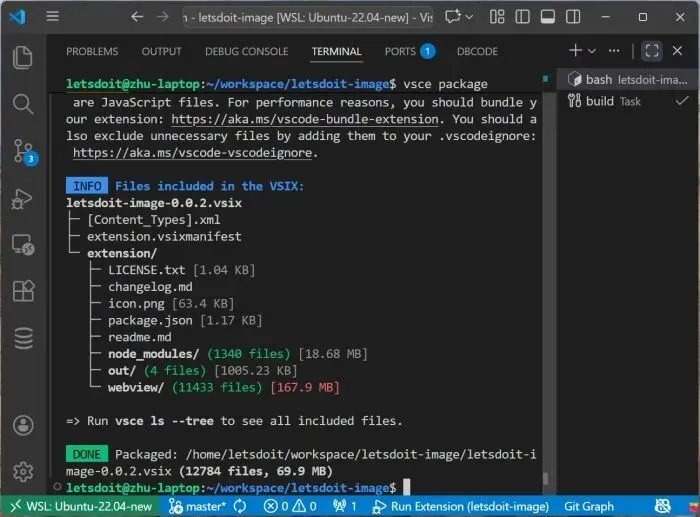
Task: Select the bash letsdoit-image terminal
Action: coord(628,80)
